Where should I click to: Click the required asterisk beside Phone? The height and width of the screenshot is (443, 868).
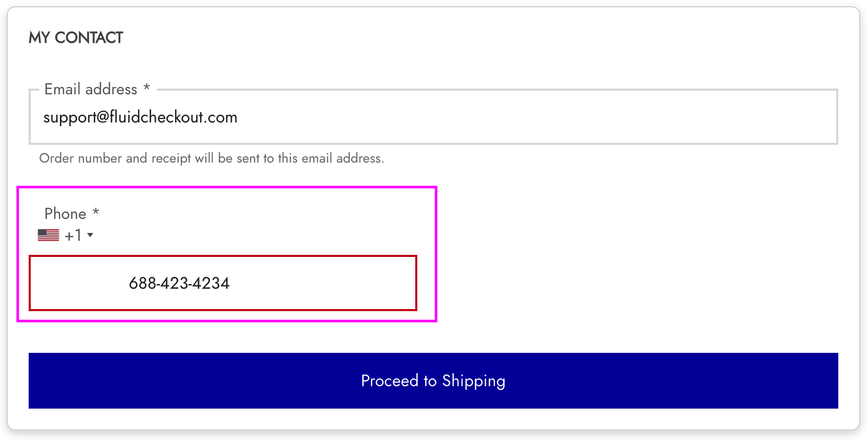[96, 212]
